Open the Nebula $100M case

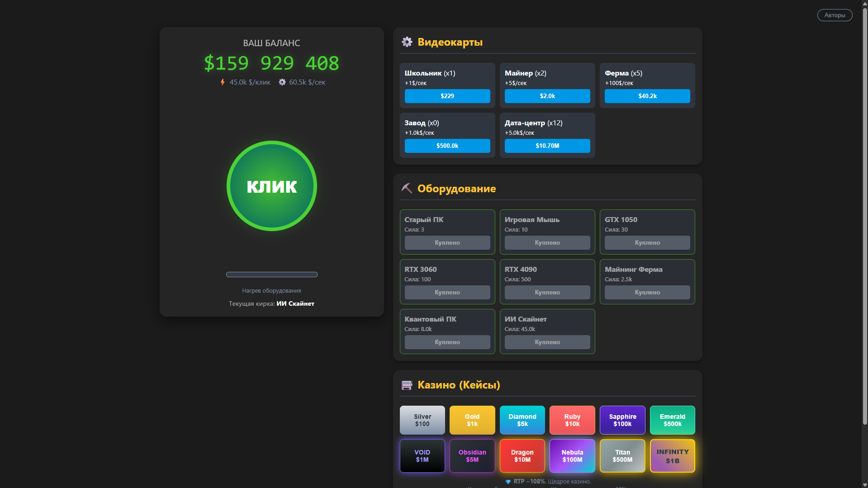[572, 456]
